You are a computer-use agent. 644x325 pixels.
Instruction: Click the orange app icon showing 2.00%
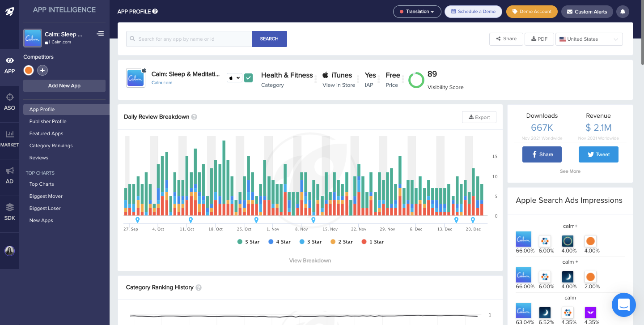(x=590, y=277)
